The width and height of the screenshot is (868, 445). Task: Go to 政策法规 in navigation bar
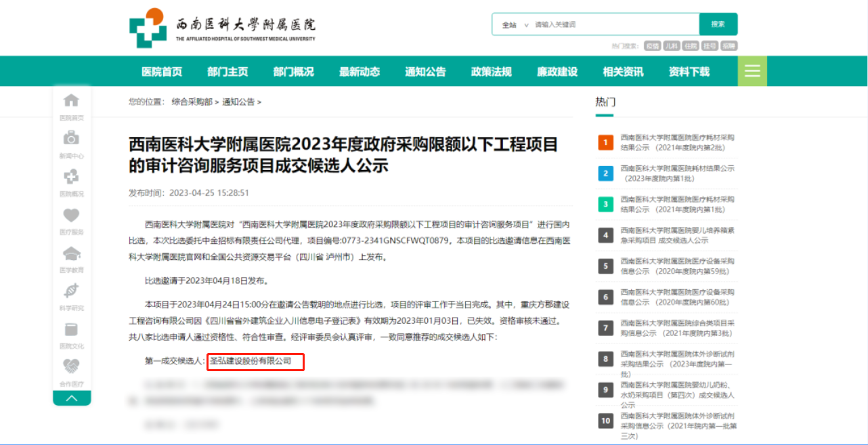[x=491, y=72]
